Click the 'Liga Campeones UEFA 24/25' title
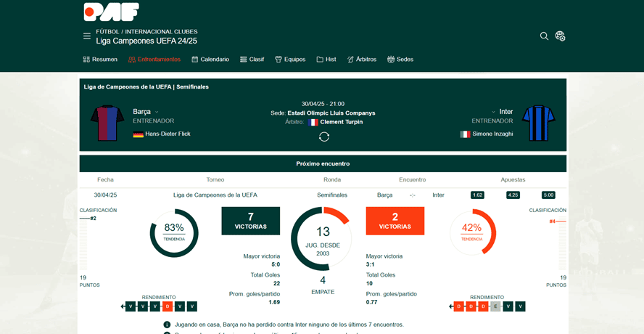644x334 pixels. [146, 41]
